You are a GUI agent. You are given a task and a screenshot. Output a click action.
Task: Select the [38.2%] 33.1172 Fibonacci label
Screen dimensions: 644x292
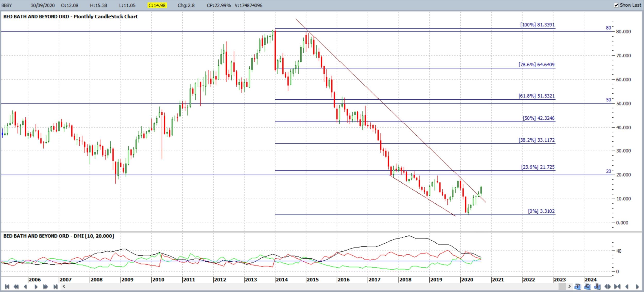click(537, 140)
